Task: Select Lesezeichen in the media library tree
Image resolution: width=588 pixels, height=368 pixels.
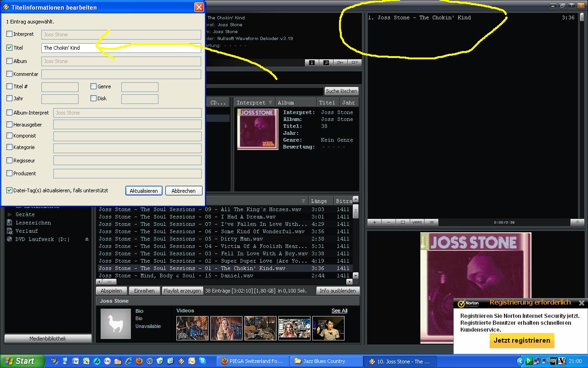Action: pos(33,223)
